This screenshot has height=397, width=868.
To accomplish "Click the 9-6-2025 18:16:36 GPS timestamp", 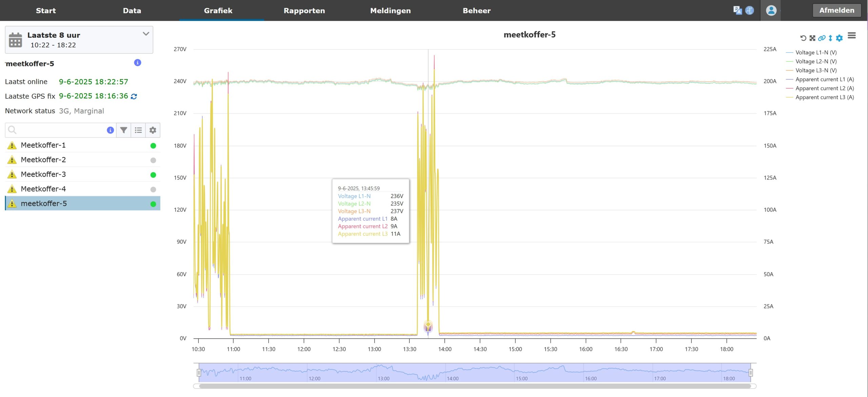I will point(94,96).
